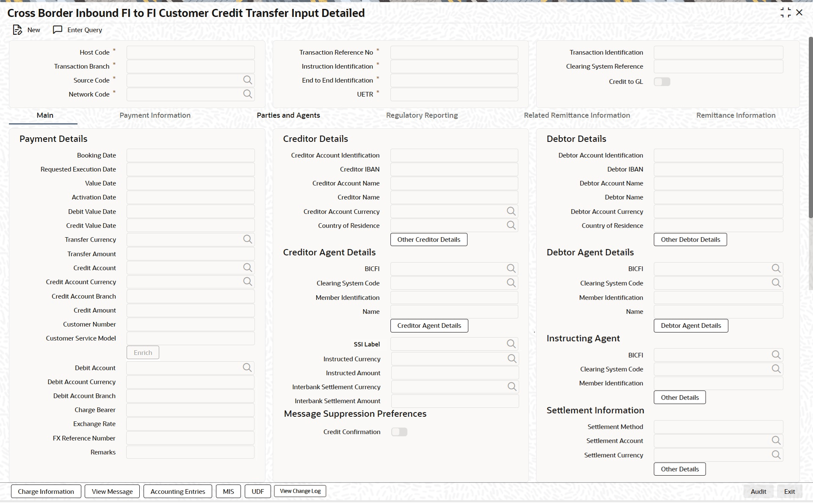The image size is (813, 504).
Task: Open the Creditor Account Currency lookup
Action: coord(511,211)
